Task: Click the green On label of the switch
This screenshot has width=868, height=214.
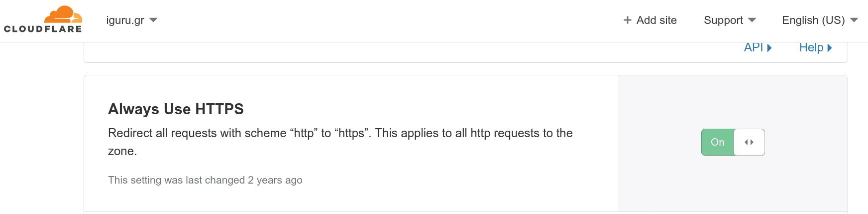Action: 718,142
